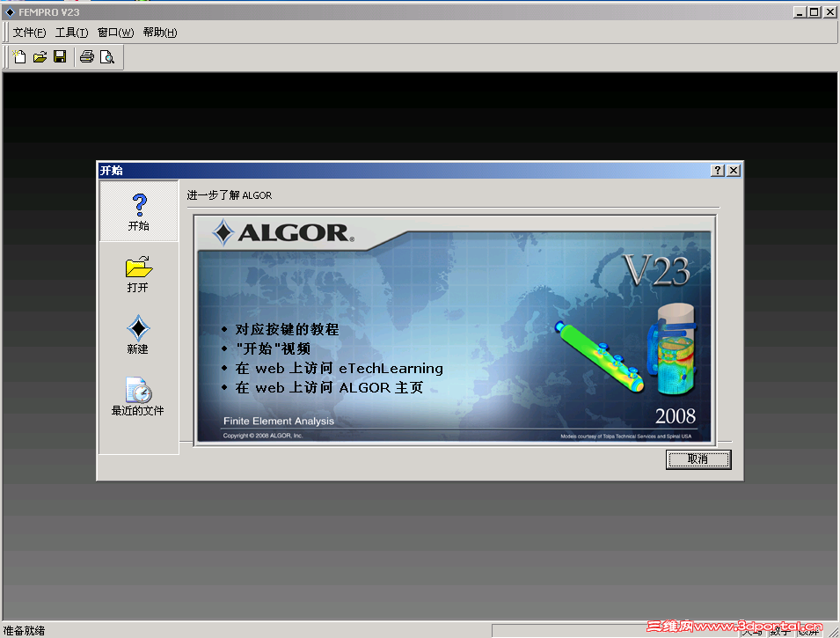Open the 文件(F) menu
This screenshot has height=638, width=840.
(29, 33)
